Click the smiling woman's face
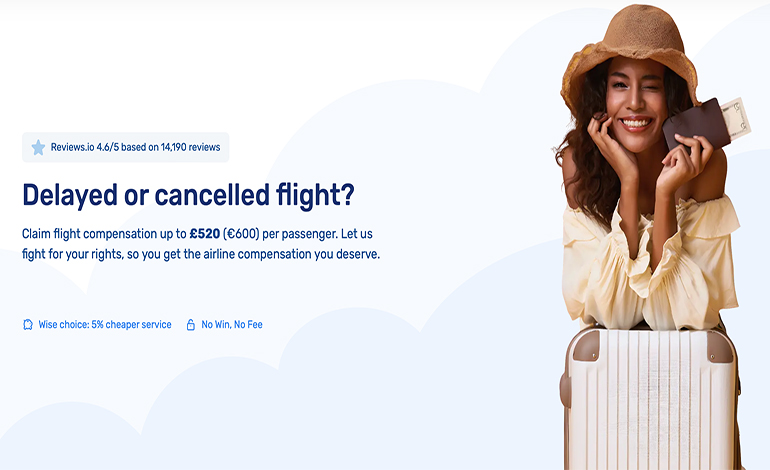The height and width of the screenshot is (470, 770). coord(636,106)
